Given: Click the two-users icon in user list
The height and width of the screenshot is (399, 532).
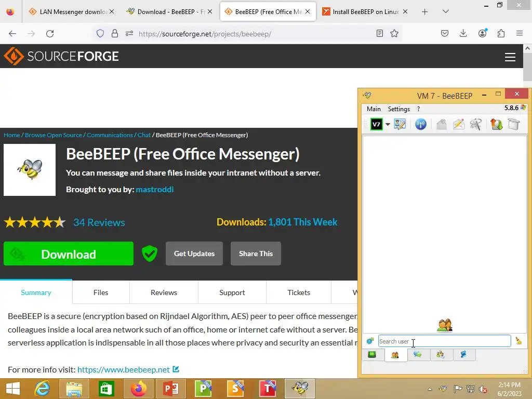Looking at the screenshot, I should point(445,325).
